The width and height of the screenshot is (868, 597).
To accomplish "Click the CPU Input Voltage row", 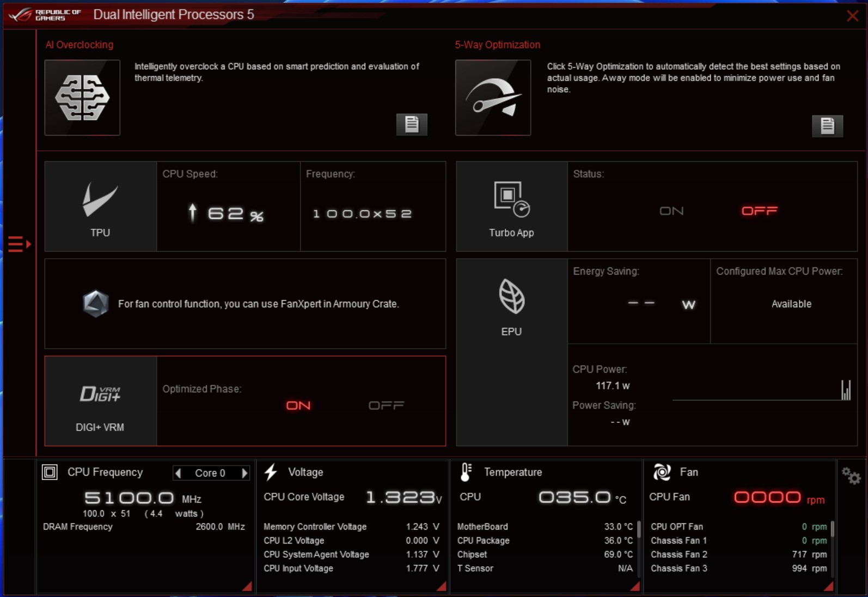I will click(x=351, y=568).
